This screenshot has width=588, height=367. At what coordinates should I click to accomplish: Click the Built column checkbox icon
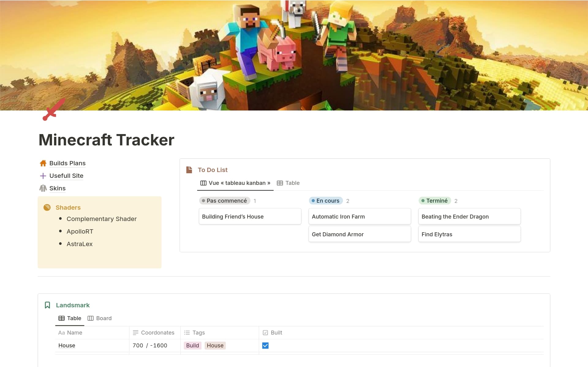coord(265,333)
